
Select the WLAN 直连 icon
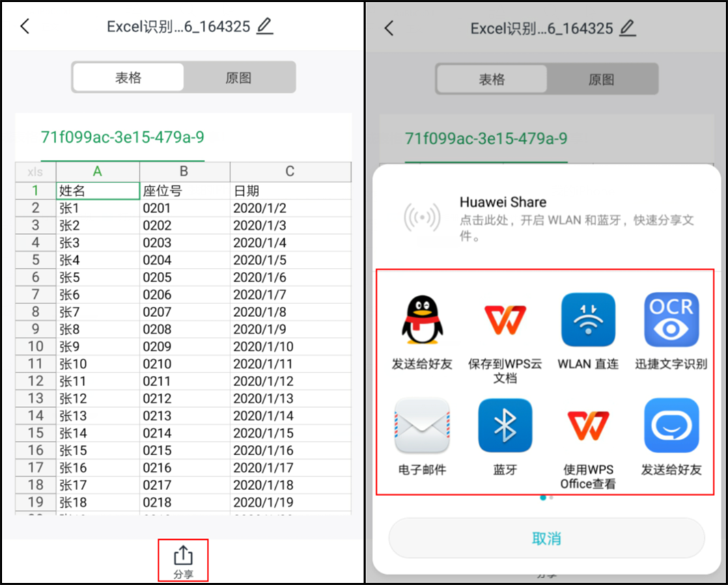tap(588, 320)
